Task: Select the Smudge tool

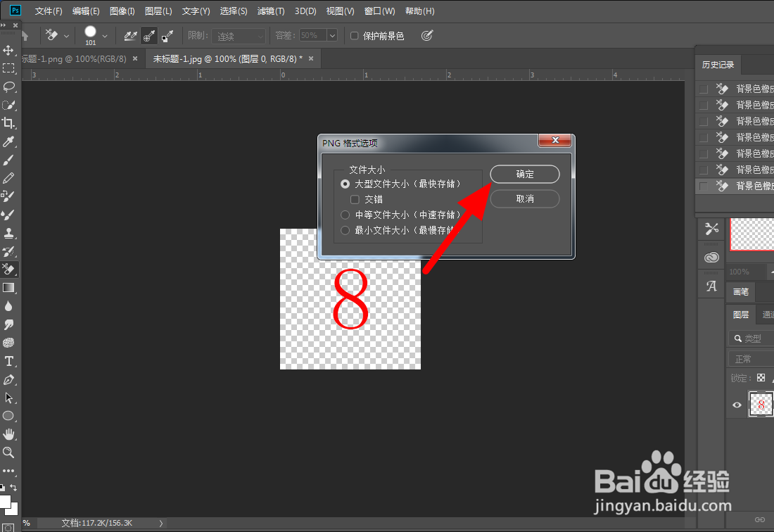Action: click(x=8, y=324)
